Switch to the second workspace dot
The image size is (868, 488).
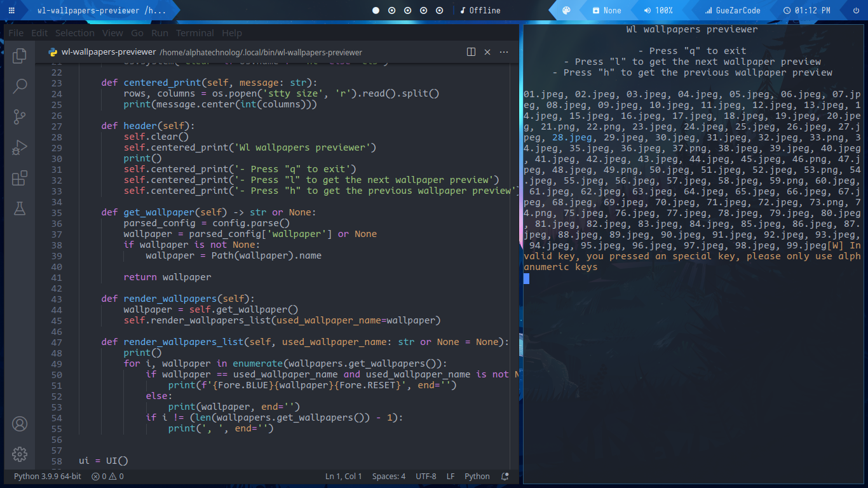point(391,10)
